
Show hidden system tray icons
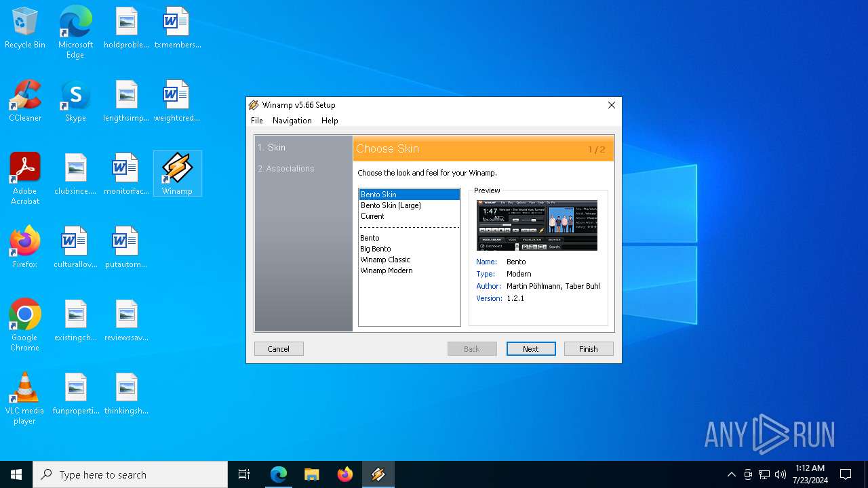point(731,474)
